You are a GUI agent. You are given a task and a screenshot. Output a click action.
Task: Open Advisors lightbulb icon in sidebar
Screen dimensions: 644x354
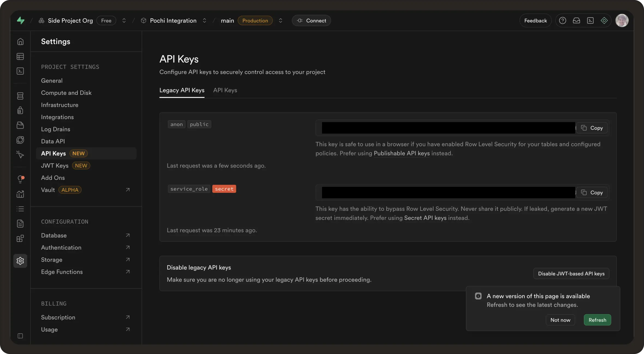point(20,179)
